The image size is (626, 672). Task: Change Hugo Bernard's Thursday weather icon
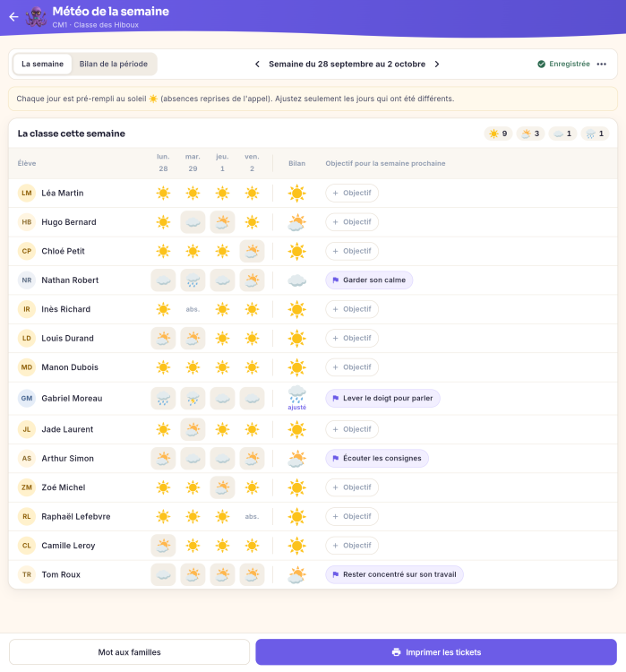click(222, 222)
